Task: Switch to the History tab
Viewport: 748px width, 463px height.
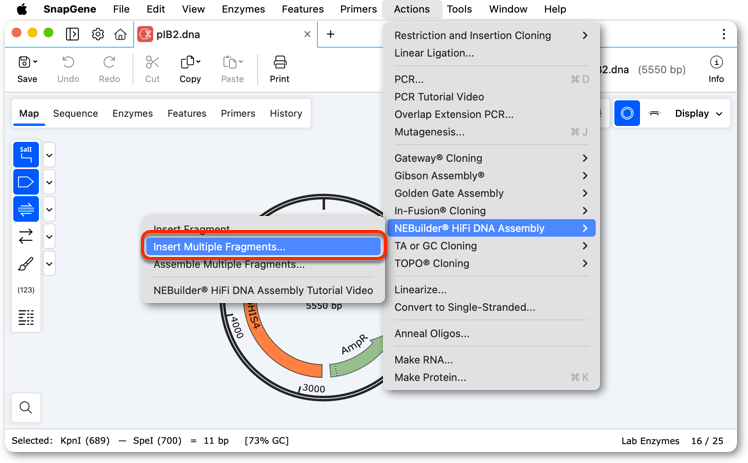Action: (286, 113)
